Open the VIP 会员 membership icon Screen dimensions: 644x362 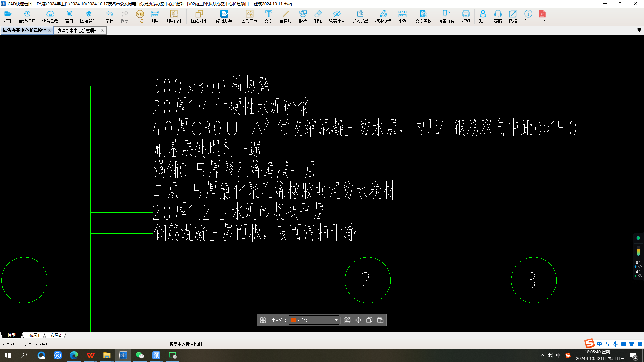[140, 16]
